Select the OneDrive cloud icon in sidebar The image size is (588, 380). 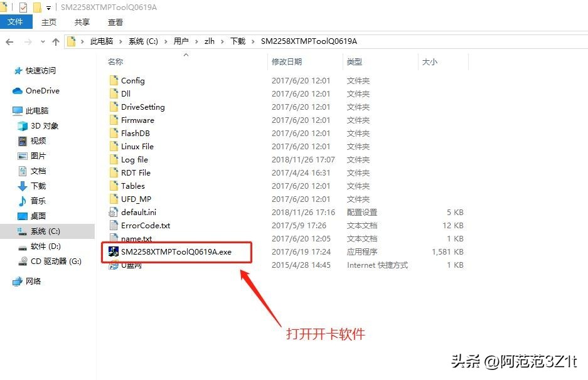point(18,90)
